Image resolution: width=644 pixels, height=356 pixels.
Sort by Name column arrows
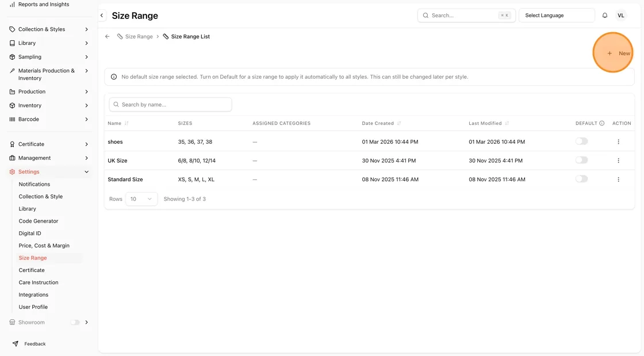point(126,123)
